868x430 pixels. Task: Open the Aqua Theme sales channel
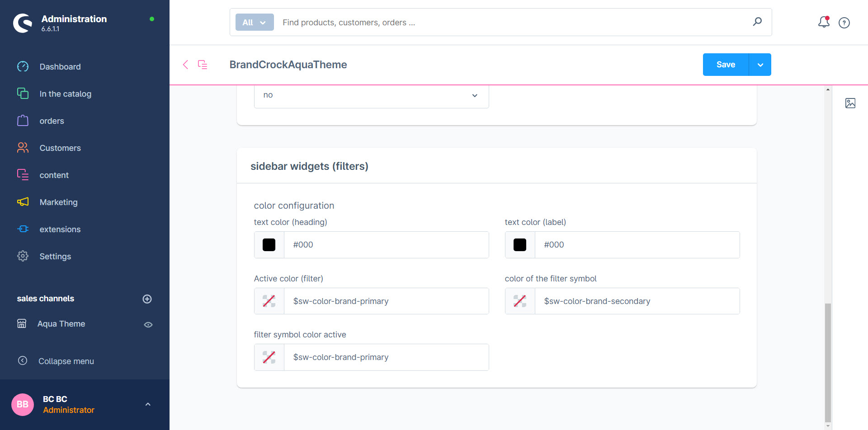tap(61, 324)
